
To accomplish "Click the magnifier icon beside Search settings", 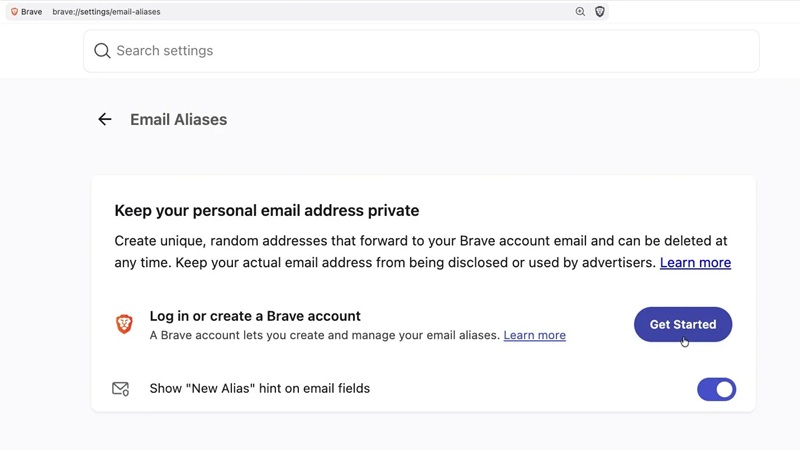I will pos(102,51).
